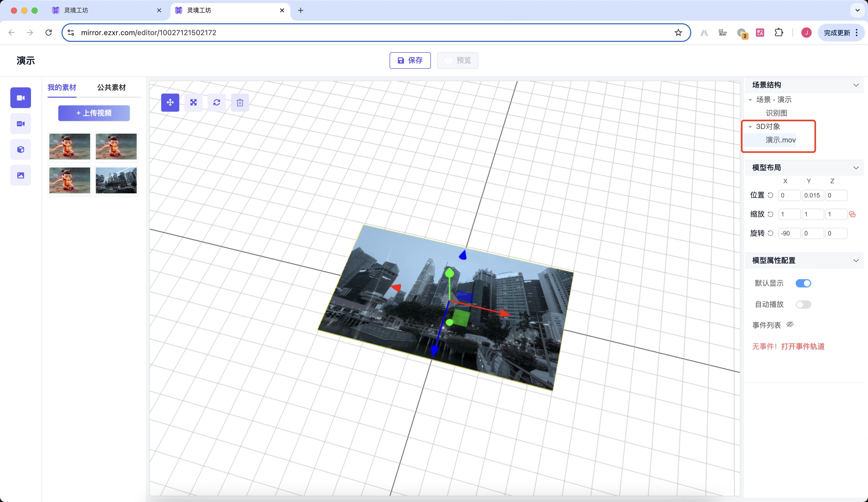This screenshot has width=868, height=502.
Task: Click the scale Y input field
Action: [812, 214]
